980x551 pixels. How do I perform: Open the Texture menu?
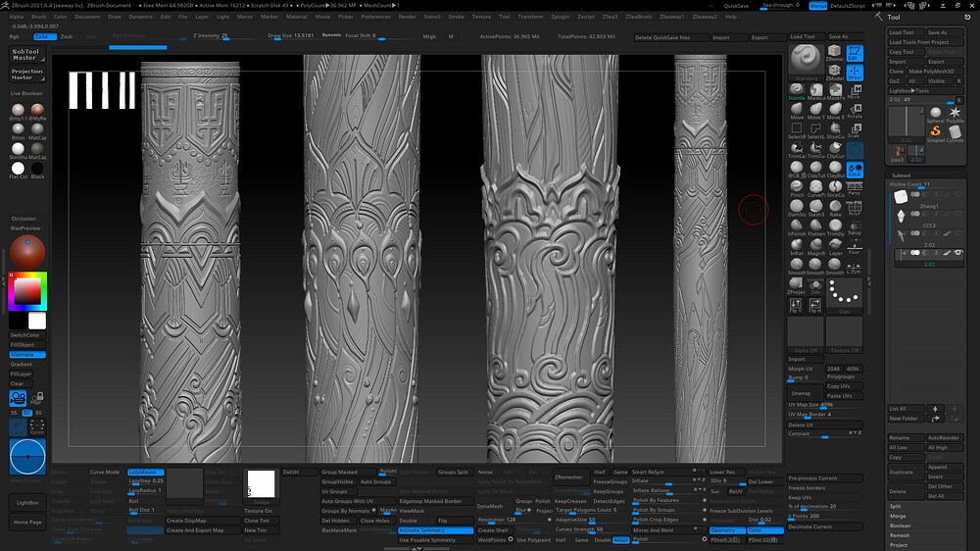pyautogui.click(x=481, y=17)
